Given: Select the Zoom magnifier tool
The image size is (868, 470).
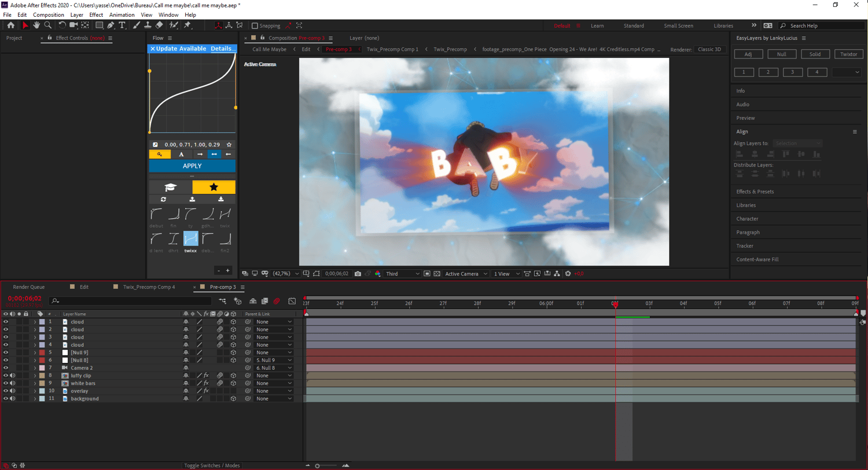Looking at the screenshot, I should coord(48,25).
